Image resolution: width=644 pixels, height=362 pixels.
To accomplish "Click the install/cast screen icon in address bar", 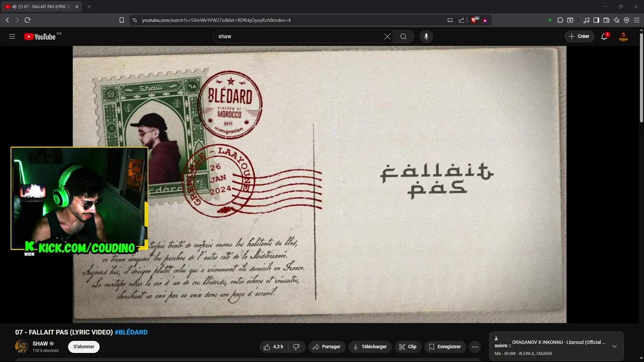I will pyautogui.click(x=450, y=20).
